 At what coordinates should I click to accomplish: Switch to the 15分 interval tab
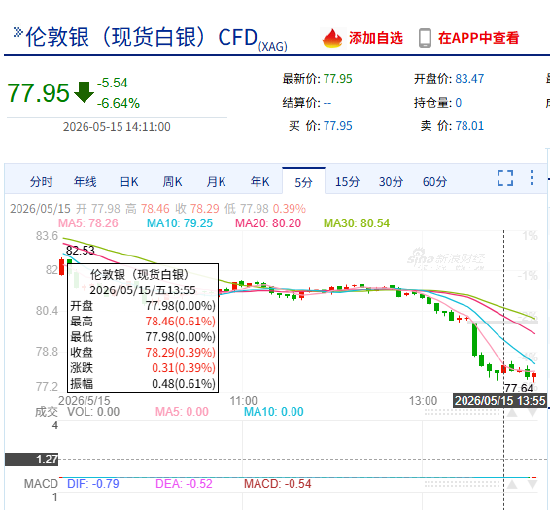pyautogui.click(x=347, y=182)
